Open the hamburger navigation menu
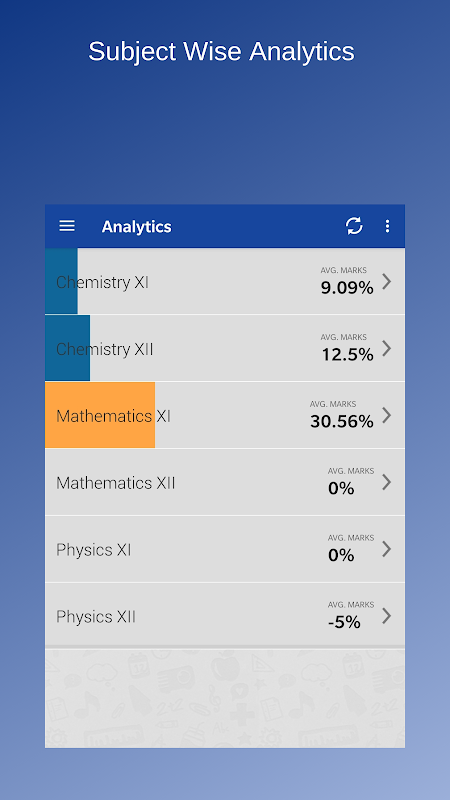Viewport: 450px width, 800px height. click(67, 226)
